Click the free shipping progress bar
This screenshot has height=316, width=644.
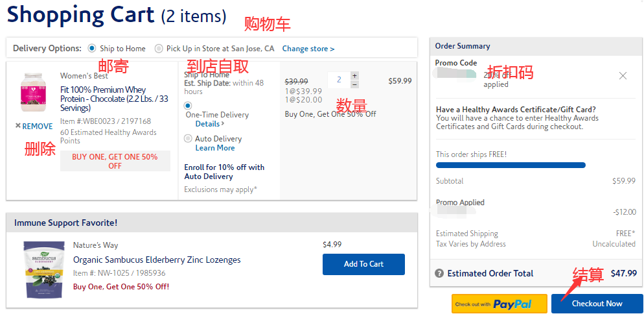(511, 165)
